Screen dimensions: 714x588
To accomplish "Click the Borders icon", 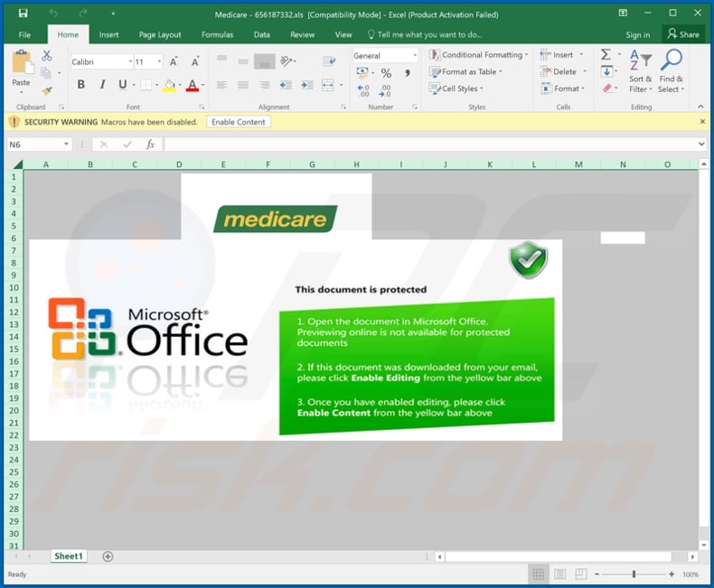I will click(146, 85).
